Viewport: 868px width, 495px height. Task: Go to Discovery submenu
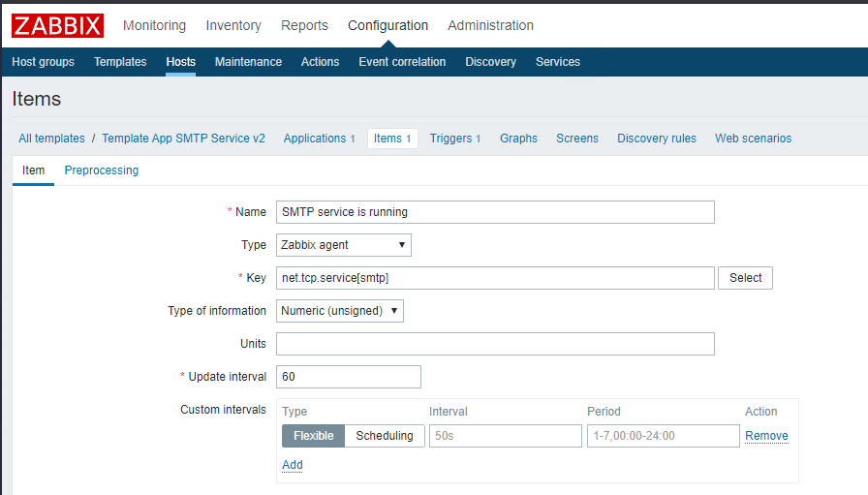(490, 62)
